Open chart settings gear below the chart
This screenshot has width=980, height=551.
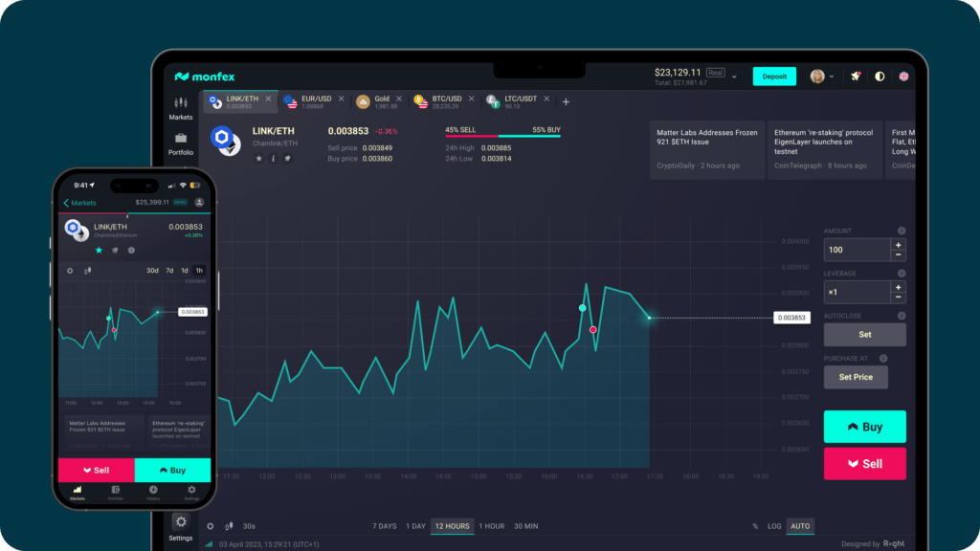pos(211,526)
